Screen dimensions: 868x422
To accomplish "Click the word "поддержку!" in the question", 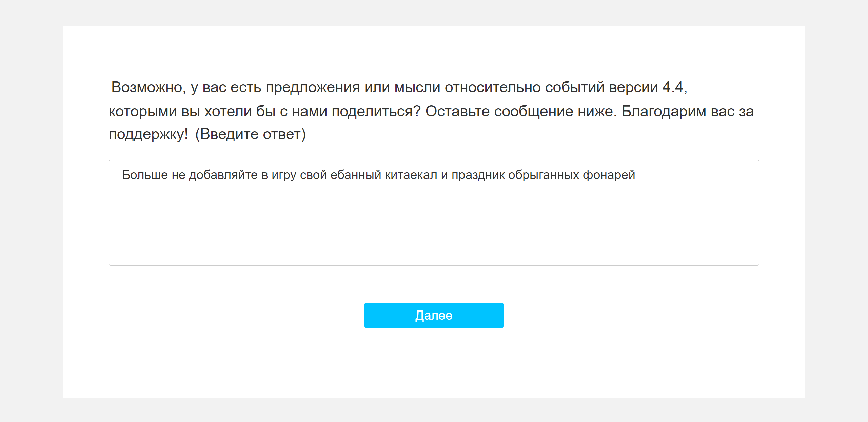I will 149,134.
